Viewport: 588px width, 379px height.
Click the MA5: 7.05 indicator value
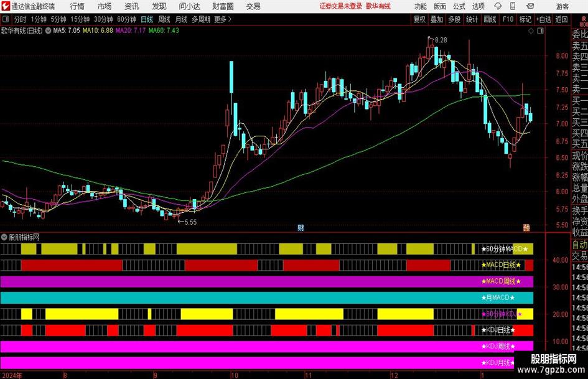pos(67,30)
